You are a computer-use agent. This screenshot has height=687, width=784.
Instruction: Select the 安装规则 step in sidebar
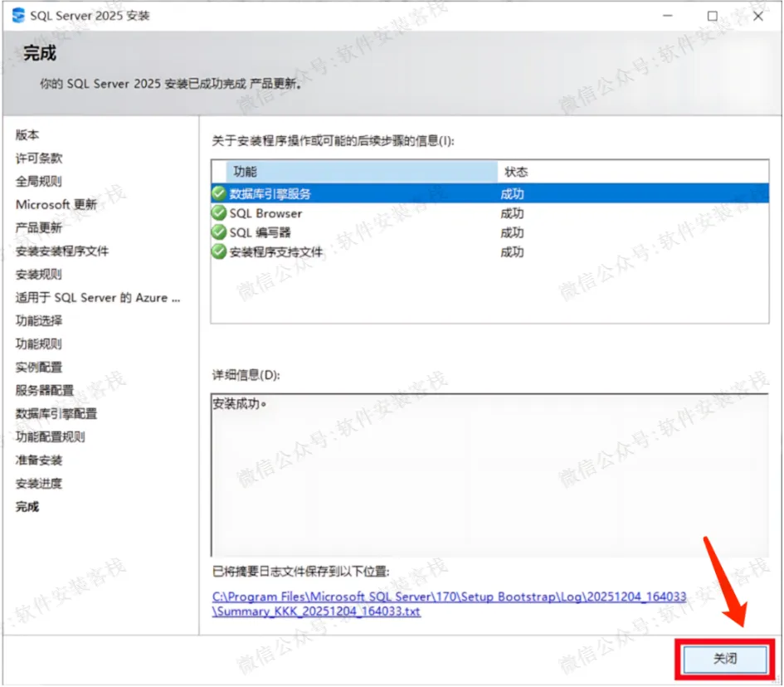coord(38,274)
